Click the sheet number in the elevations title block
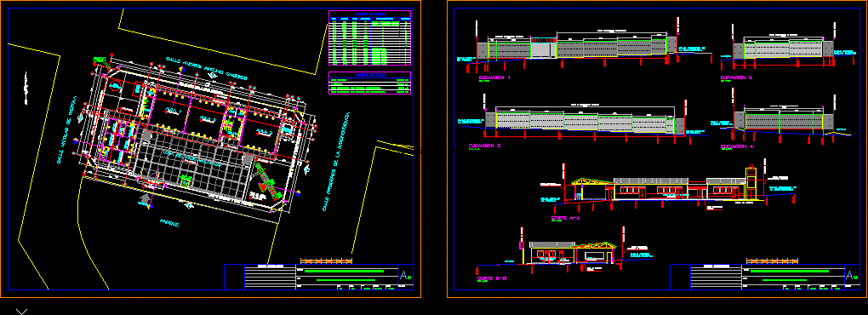The image size is (868, 315). click(x=852, y=275)
